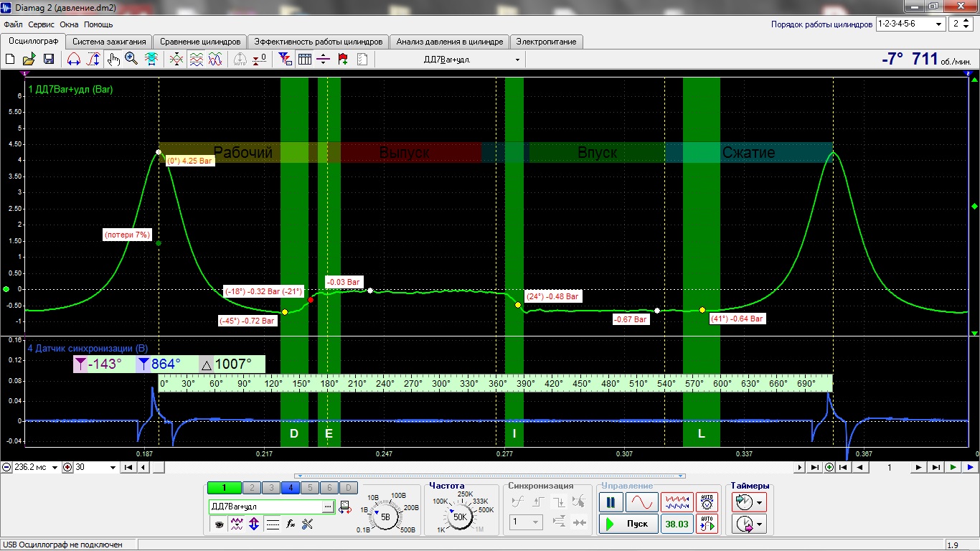Click the AUTO voltage setup button
This screenshot has width=980, height=551.
tap(707, 502)
